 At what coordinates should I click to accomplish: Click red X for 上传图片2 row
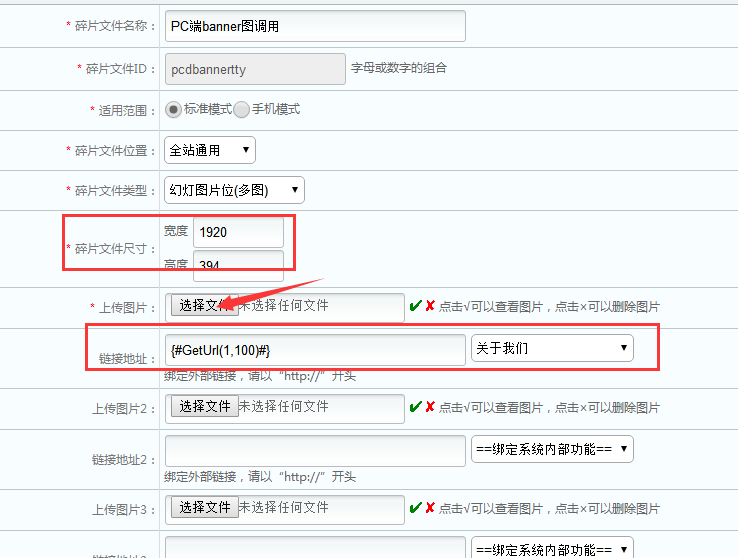coord(430,407)
